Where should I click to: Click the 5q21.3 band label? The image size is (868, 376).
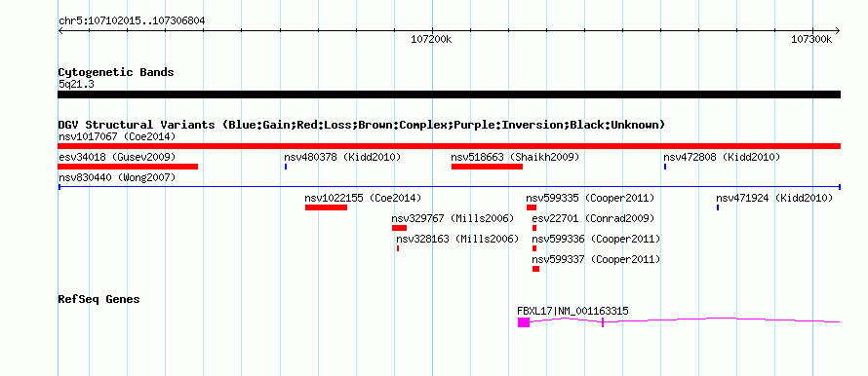pos(76,84)
